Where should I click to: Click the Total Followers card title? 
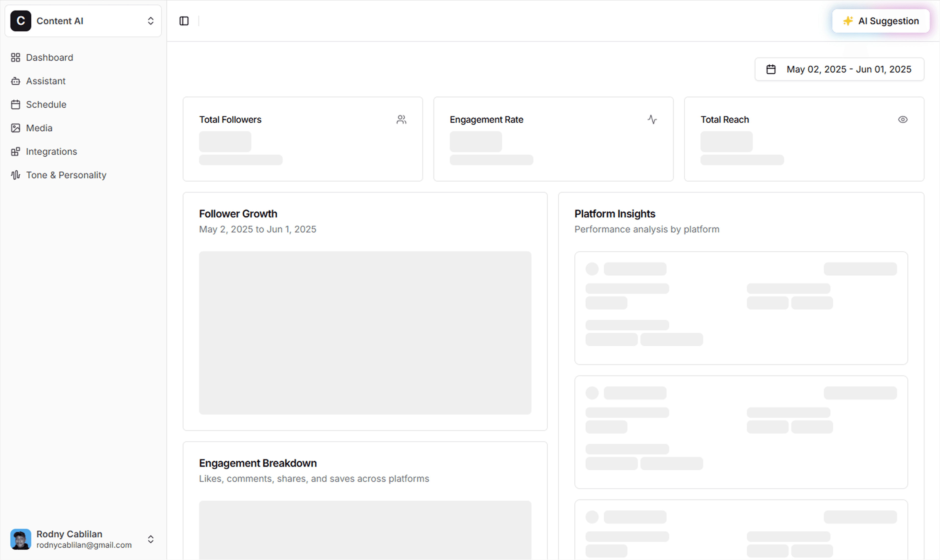[230, 120]
